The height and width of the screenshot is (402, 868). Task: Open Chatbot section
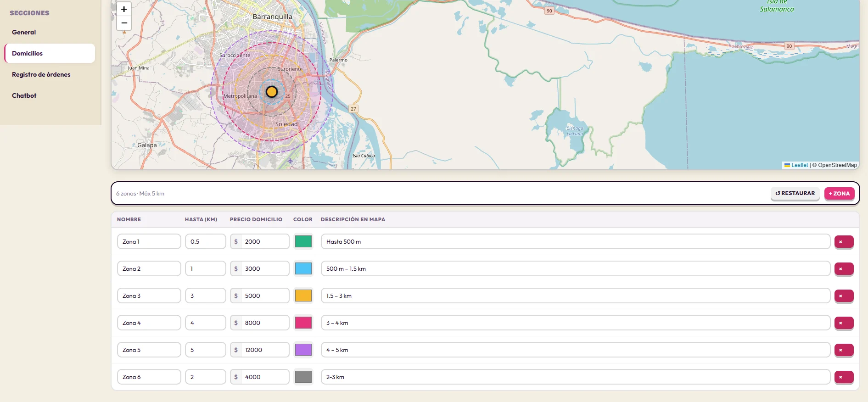click(50, 95)
